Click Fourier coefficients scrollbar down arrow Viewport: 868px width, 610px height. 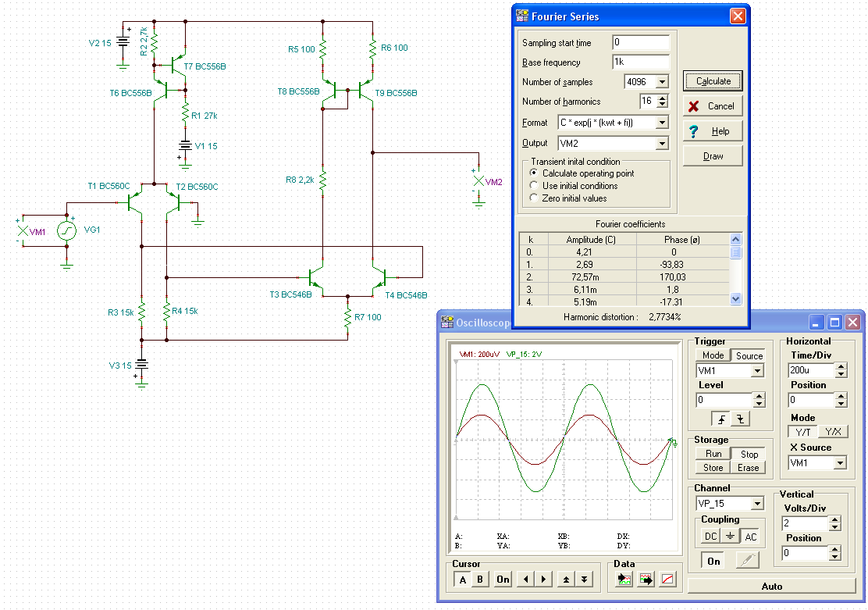[x=736, y=298]
